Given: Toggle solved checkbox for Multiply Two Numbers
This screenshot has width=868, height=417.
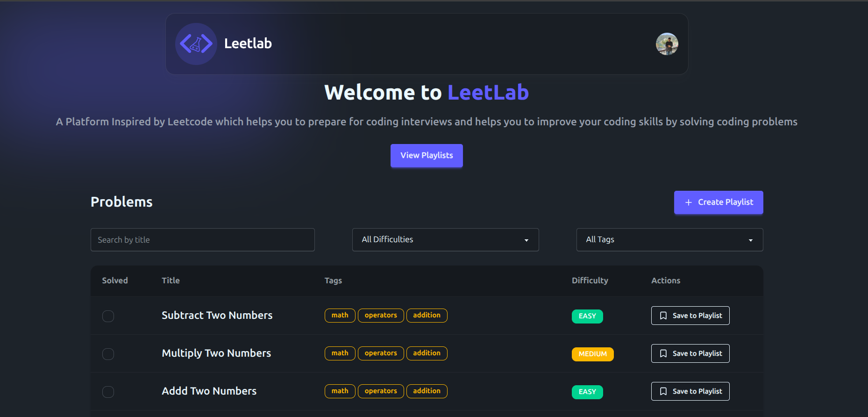Looking at the screenshot, I should click(108, 354).
